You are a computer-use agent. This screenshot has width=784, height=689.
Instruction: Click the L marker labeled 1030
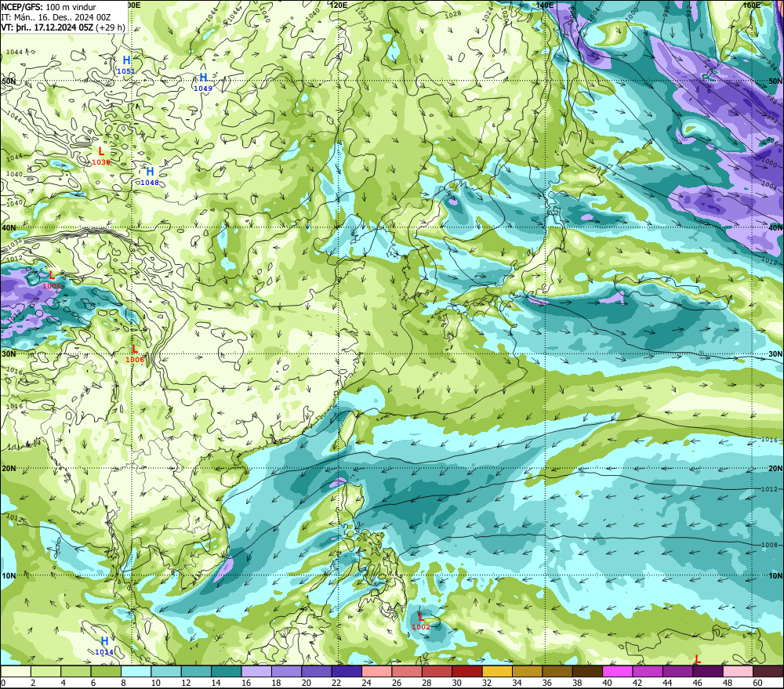[101, 151]
